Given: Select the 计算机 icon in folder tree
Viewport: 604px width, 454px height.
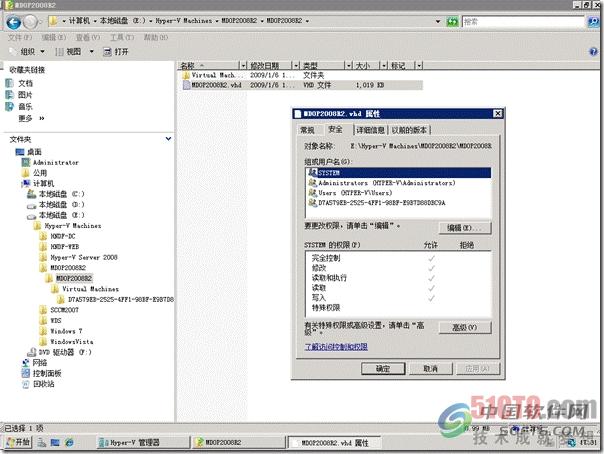Looking at the screenshot, I should (x=26, y=183).
